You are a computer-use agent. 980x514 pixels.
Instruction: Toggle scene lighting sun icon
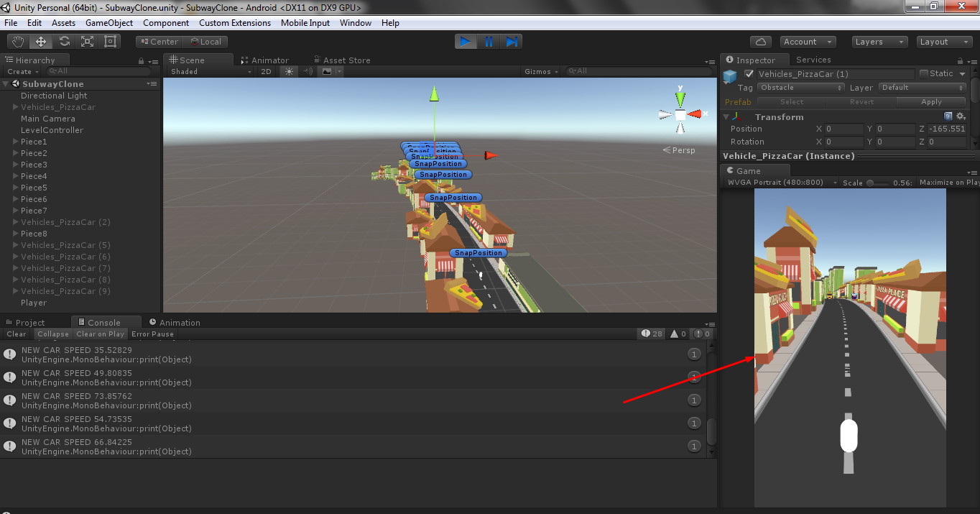(x=289, y=71)
